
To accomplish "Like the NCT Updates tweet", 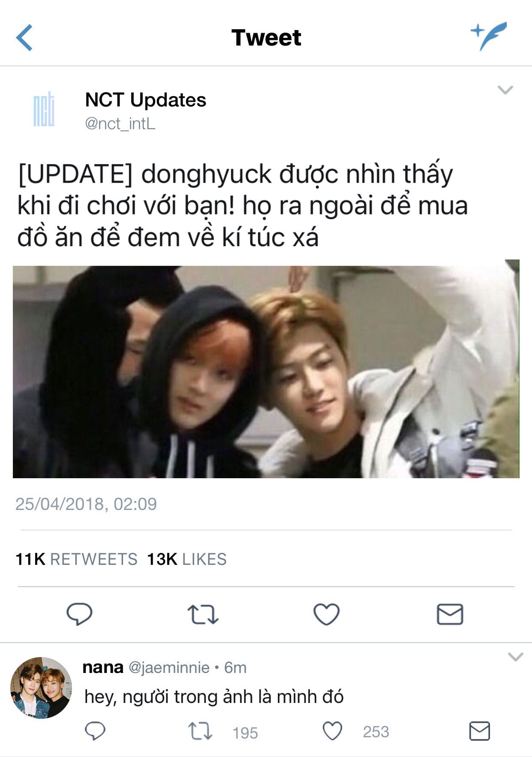I will pos(326,614).
